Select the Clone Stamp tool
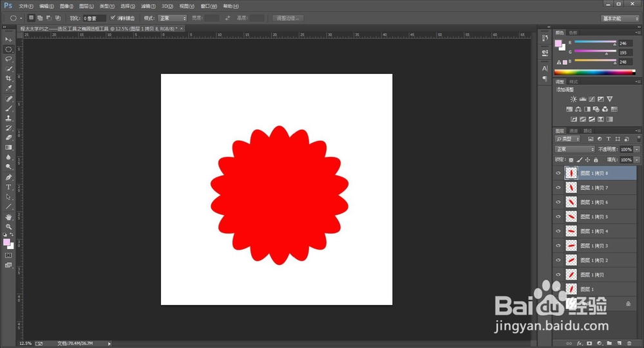644x348 pixels. (x=8, y=118)
